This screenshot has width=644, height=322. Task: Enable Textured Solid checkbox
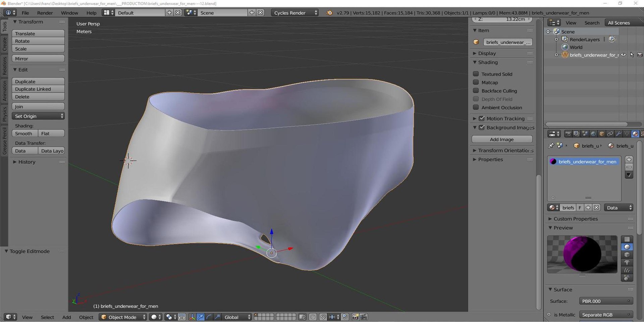[476, 74]
